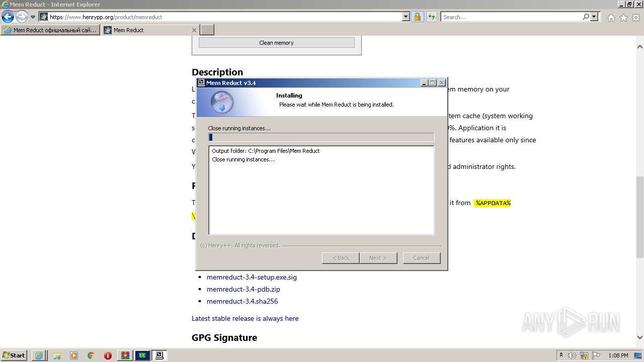Click 'Output folder: C:\Program Files\Mem Reduct' log line
This screenshot has width=644, height=362.
266,151
